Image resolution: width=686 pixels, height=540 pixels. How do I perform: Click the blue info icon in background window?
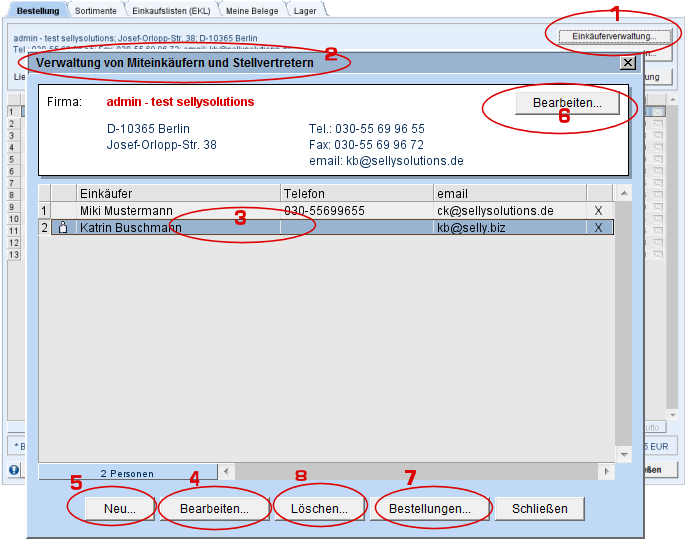click(14, 470)
